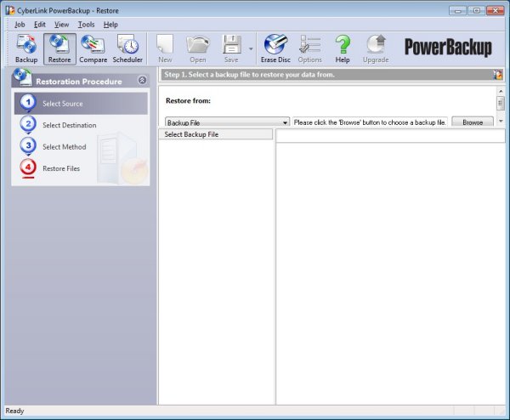Screen dimensions: 510x420
Task: Open the Backup mode icon
Action: coord(26,48)
